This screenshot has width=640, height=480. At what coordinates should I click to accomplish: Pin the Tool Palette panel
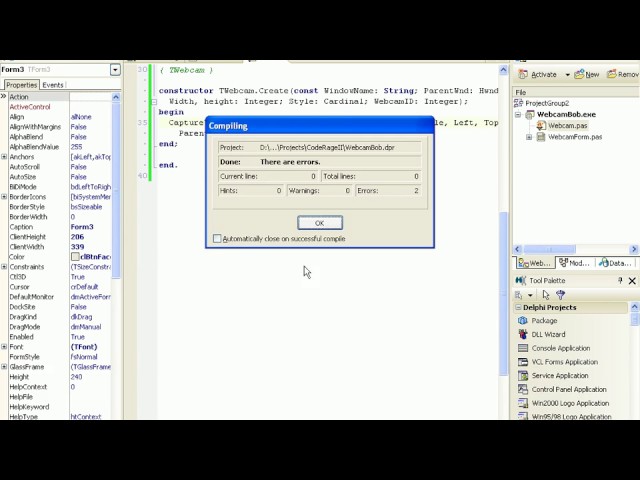620,280
